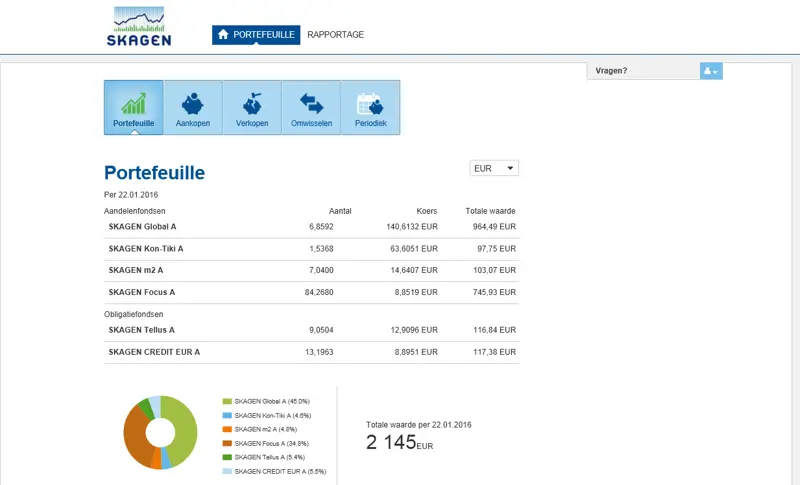Click the home icon in PORTEFEUILLE tab
Viewport: 800px width, 485px height.
[223, 34]
